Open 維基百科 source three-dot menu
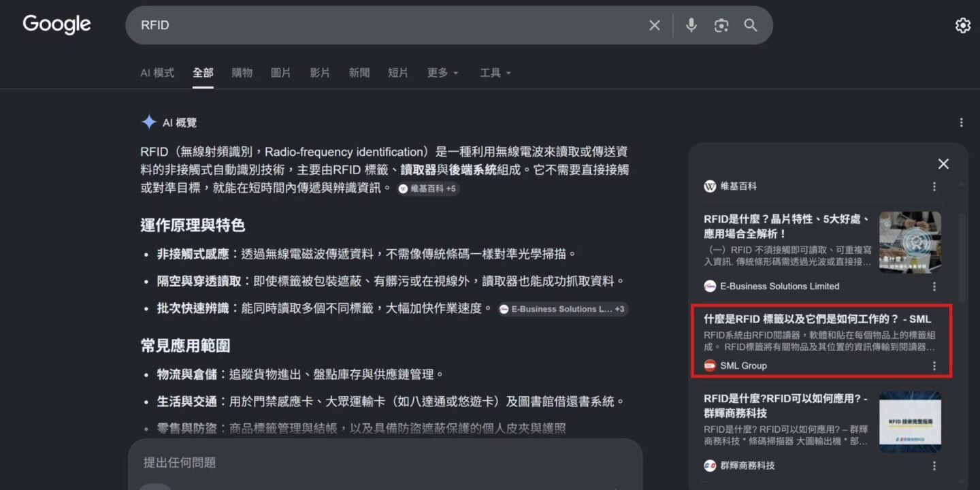The height and width of the screenshot is (490, 980). pos(934,186)
